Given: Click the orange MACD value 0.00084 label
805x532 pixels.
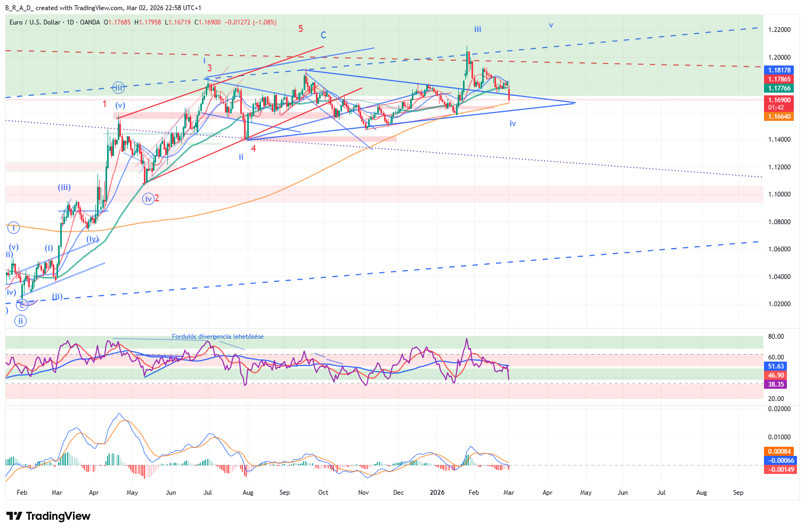Looking at the screenshot, I should coord(778,452).
